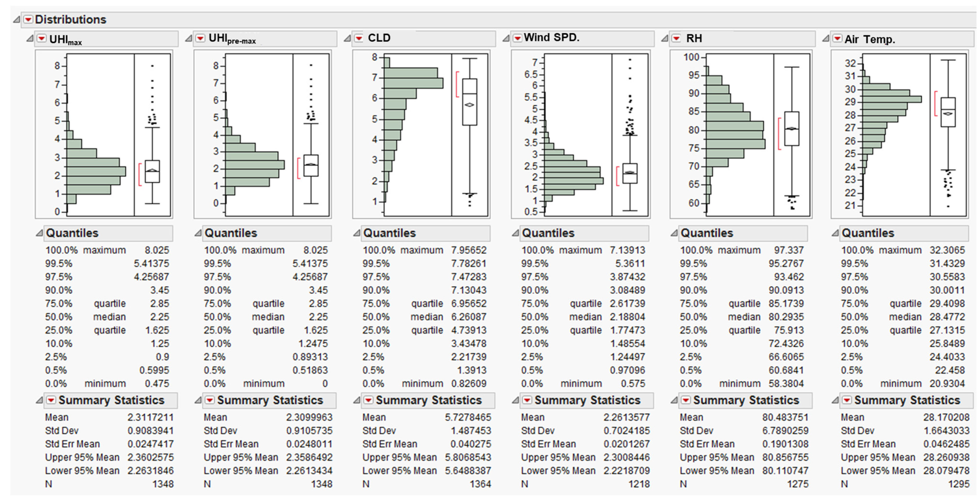980x498 pixels.
Task: Open the red triangle menu for UHImax
Action: coord(41,38)
